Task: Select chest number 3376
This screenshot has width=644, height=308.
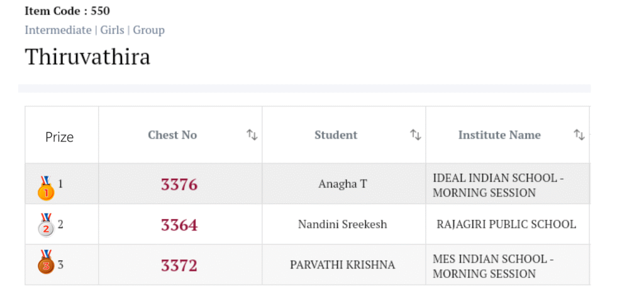Action: 179,185
